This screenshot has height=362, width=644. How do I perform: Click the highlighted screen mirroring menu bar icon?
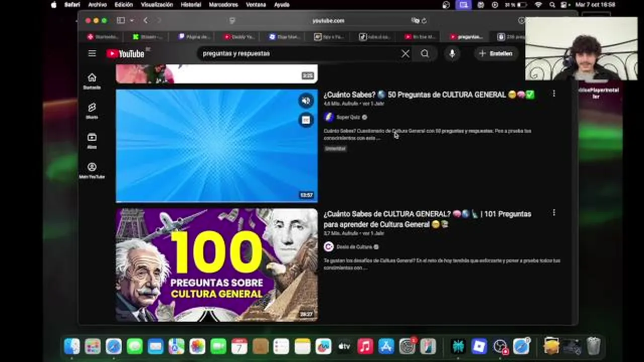click(463, 5)
